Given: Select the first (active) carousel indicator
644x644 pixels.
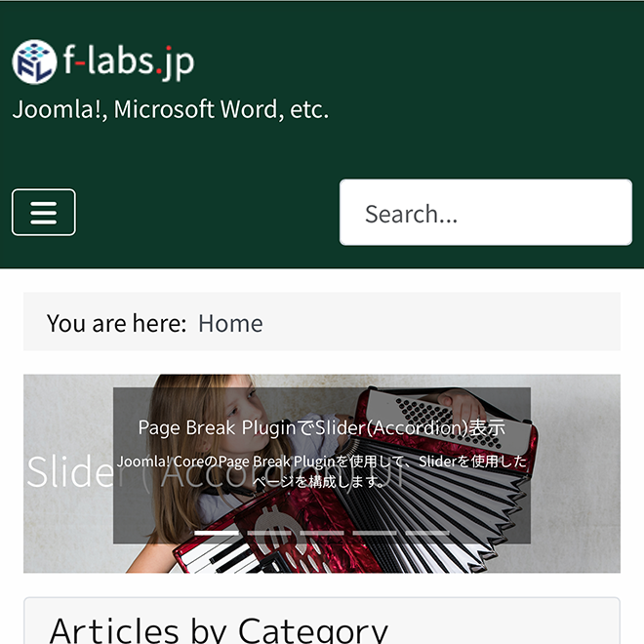Looking at the screenshot, I should pos(216,533).
